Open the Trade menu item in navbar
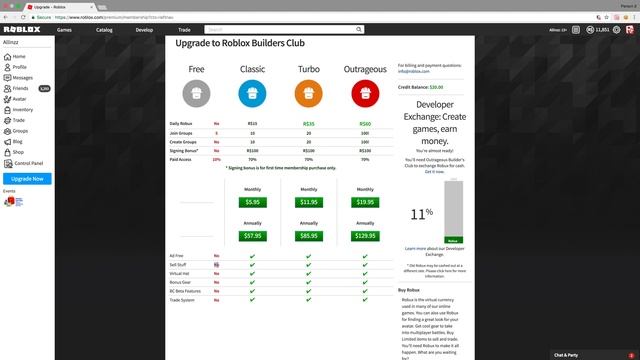The height and width of the screenshot is (360, 640). tap(184, 30)
